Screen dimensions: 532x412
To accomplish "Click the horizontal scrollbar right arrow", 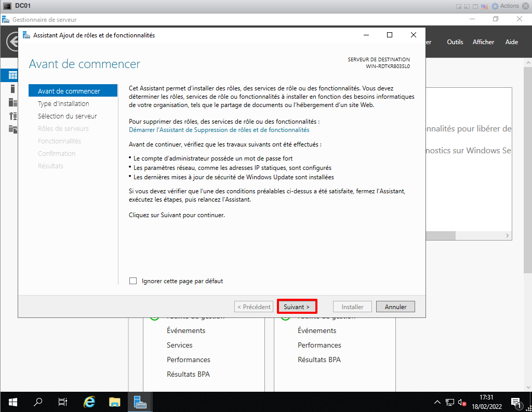I will point(508,236).
